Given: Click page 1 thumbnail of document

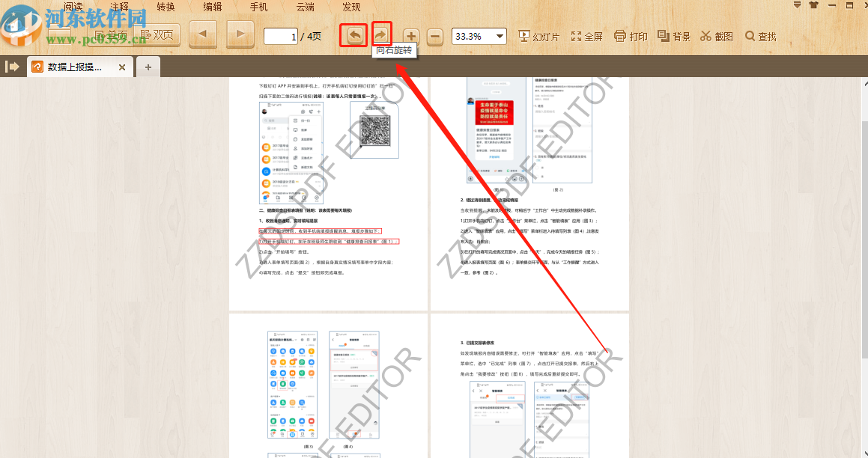Looking at the screenshot, I should (328, 194).
